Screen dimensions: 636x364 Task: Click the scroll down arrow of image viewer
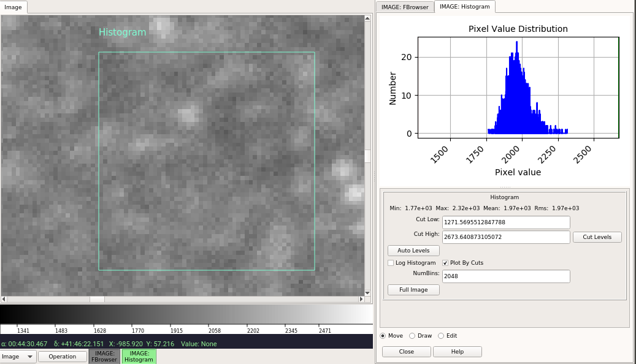point(367,293)
